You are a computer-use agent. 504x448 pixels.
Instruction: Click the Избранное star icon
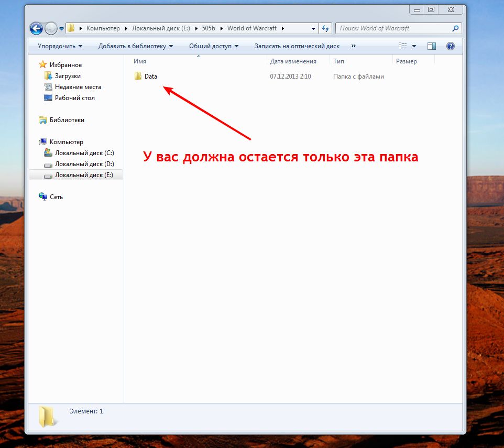click(43, 64)
